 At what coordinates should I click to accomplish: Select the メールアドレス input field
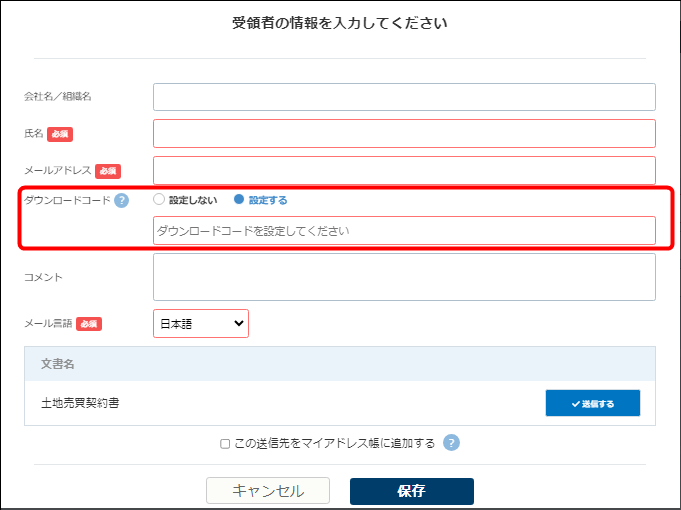[404, 170]
